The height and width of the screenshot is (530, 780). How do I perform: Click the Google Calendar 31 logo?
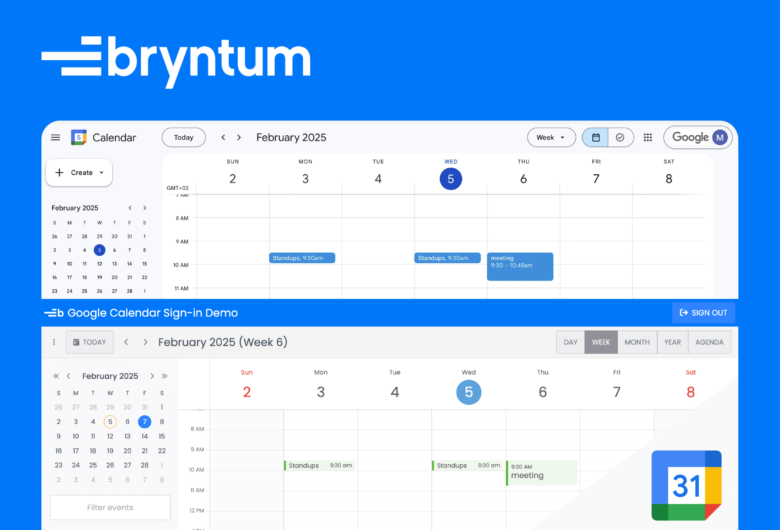tap(686, 486)
